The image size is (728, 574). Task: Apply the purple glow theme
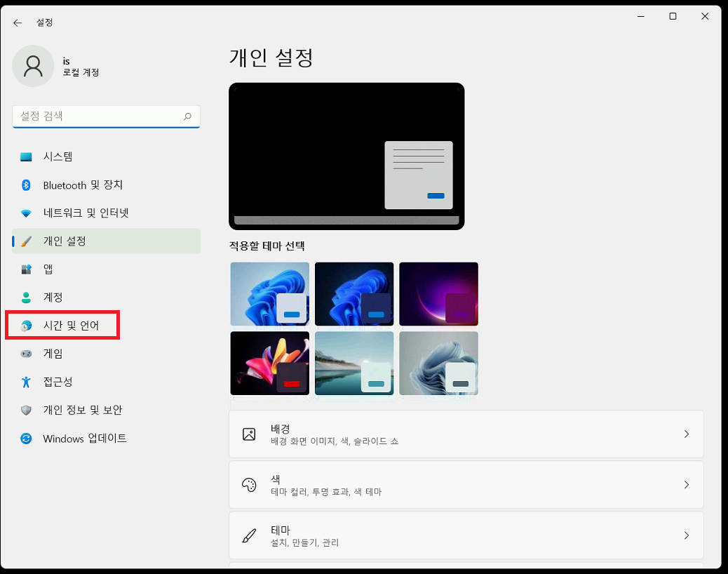point(439,294)
